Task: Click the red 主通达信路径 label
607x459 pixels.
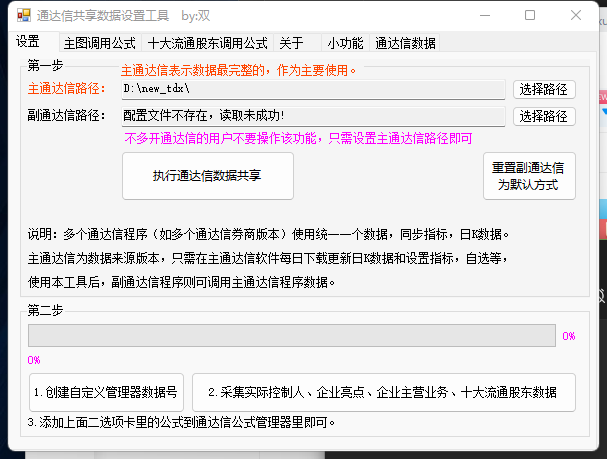Action: tap(66, 89)
